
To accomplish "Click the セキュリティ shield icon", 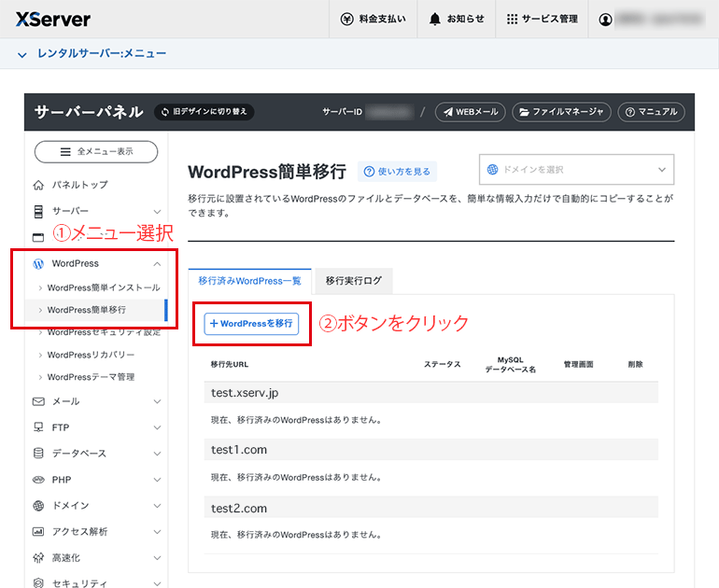I will click(x=38, y=583).
